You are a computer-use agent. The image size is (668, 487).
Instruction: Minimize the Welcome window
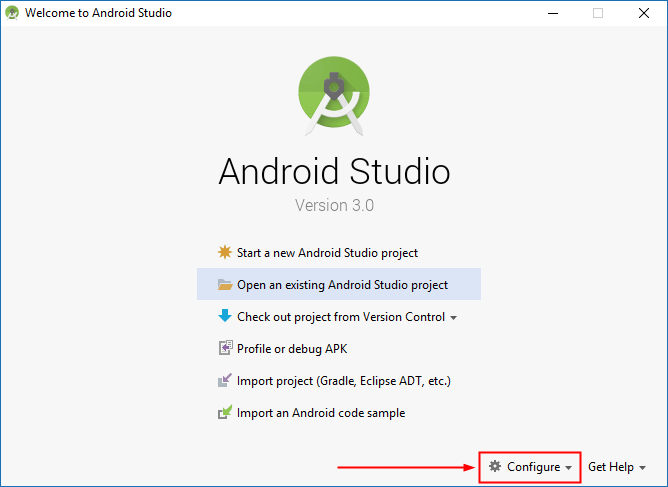pyautogui.click(x=553, y=13)
